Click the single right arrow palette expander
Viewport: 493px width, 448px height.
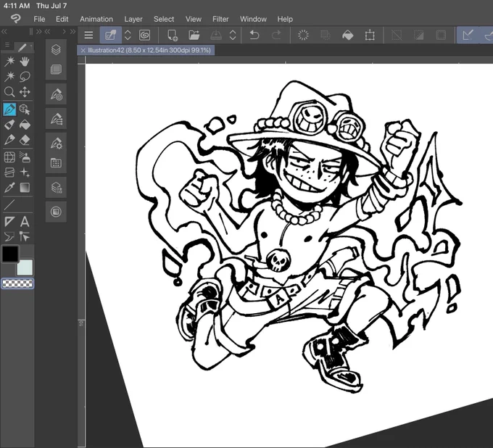64,31
